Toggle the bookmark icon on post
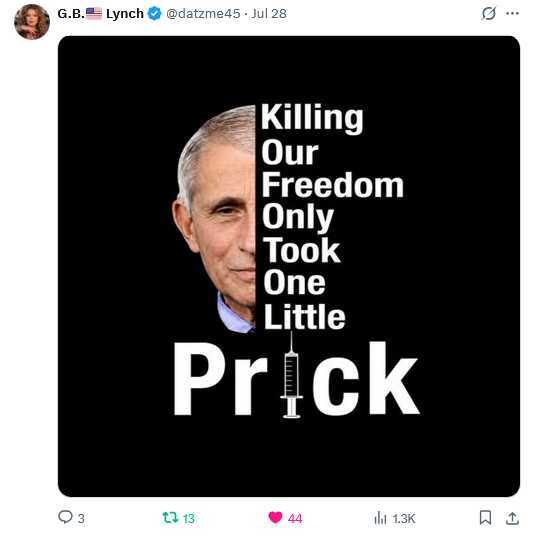Screen dimensions: 534x538 485,517
